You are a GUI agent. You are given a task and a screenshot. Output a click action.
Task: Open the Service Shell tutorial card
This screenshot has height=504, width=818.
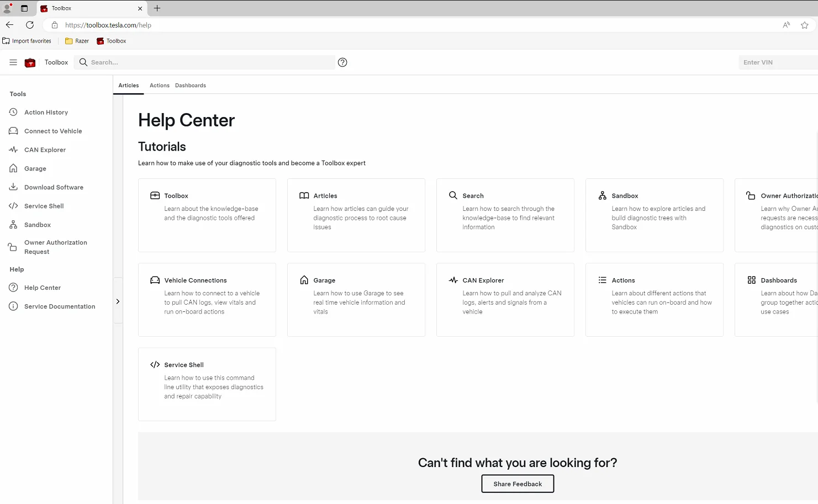click(207, 384)
